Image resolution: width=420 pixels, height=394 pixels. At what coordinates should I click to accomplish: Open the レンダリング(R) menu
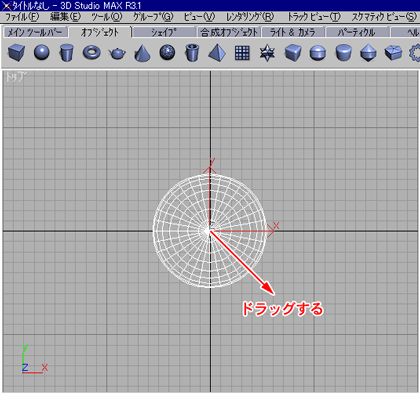tap(250, 17)
